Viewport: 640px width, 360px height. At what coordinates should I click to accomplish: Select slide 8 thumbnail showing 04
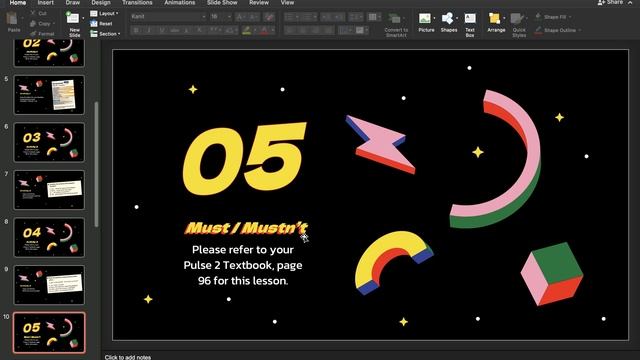[x=49, y=238]
